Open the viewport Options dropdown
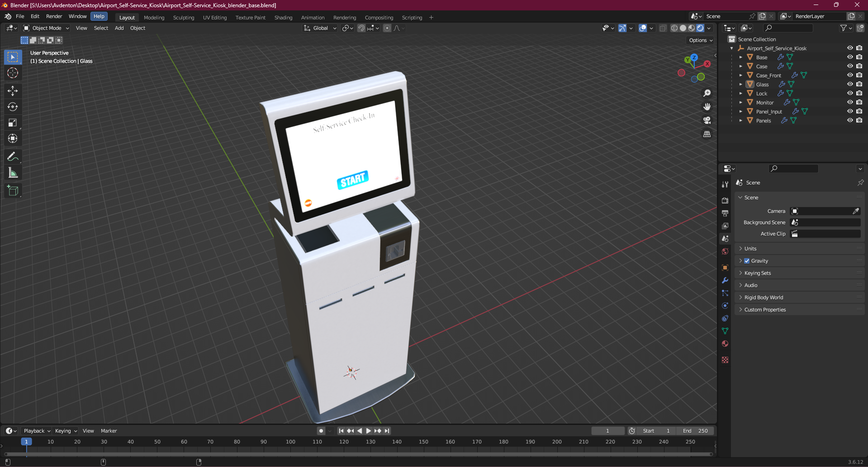The image size is (868, 467). pyautogui.click(x=701, y=40)
